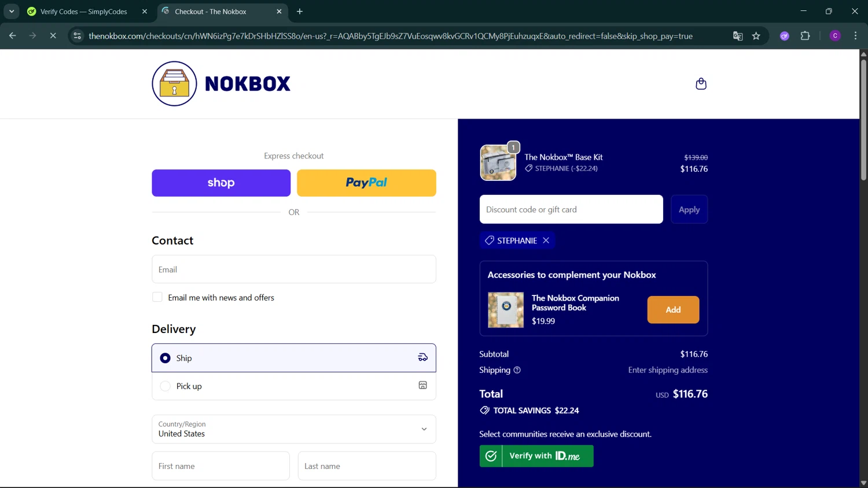This screenshot has width=868, height=488.
Task: Open the site information icon in address bar
Action: [x=77, y=36]
